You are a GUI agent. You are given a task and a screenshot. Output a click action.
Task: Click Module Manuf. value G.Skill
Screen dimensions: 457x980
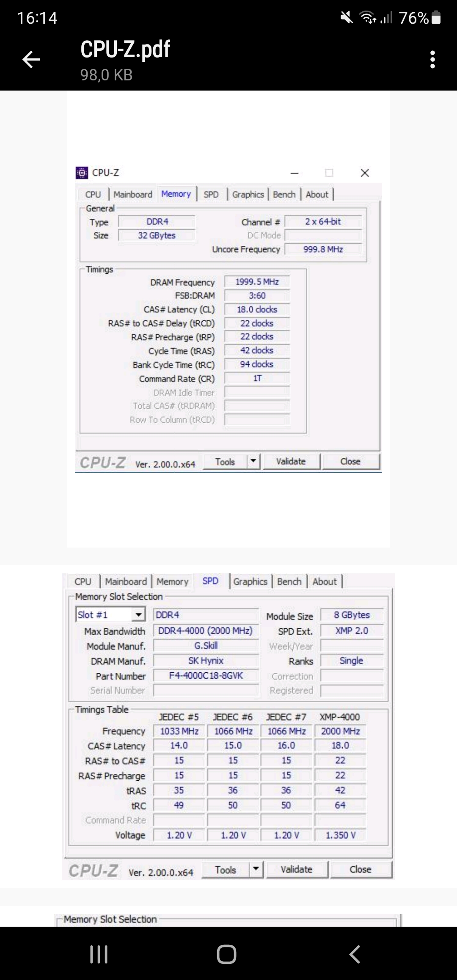point(206,645)
